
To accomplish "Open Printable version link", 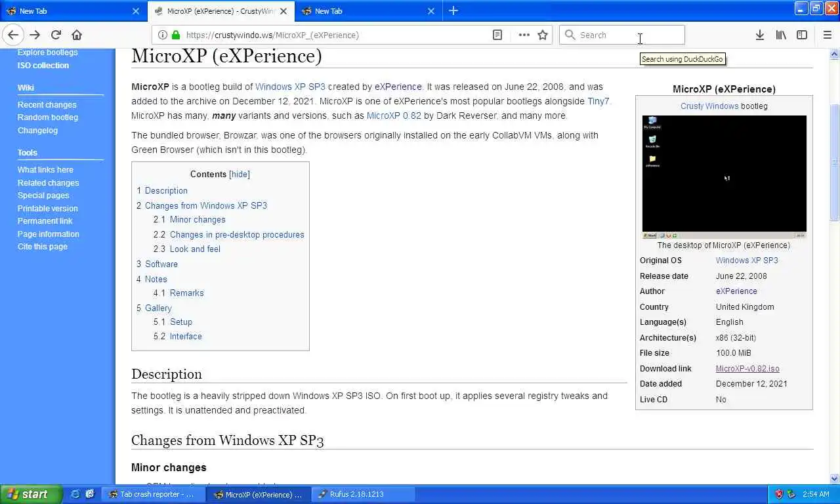I will coord(47,209).
